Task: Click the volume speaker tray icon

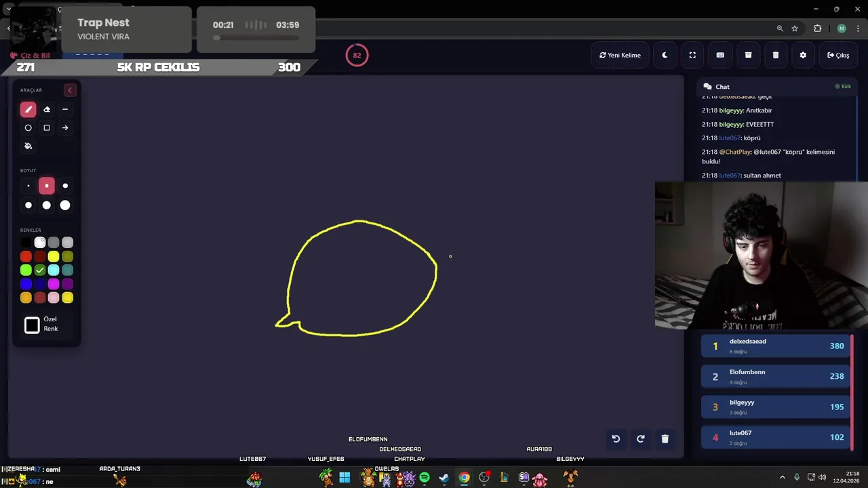Action: coord(822,477)
